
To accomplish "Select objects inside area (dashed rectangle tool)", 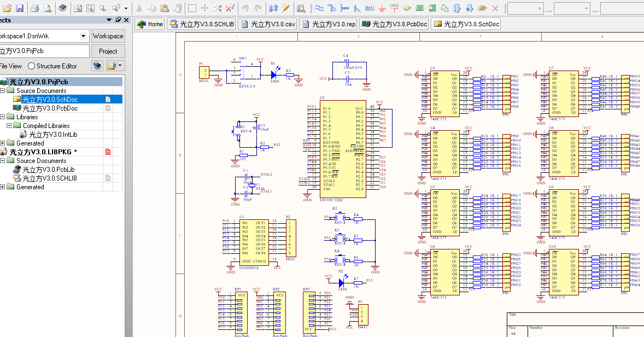I will tap(192, 8).
